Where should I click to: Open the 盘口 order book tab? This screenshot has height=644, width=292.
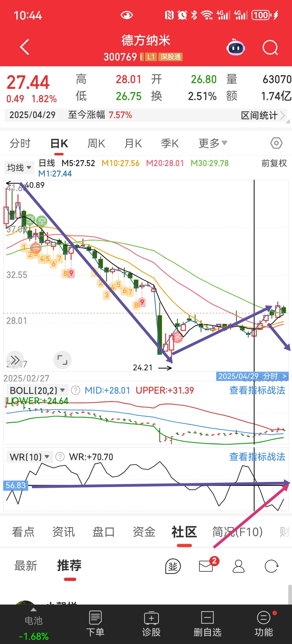click(x=104, y=532)
